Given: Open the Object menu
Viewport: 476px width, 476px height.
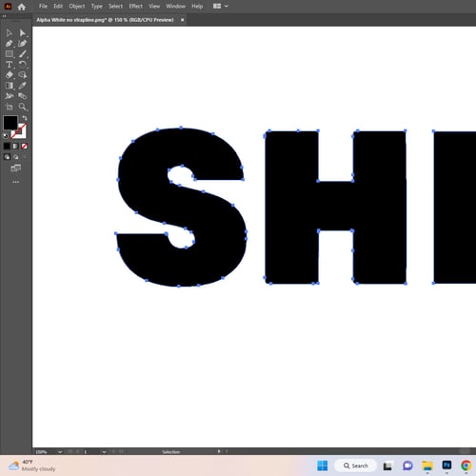Looking at the screenshot, I should coord(77,6).
